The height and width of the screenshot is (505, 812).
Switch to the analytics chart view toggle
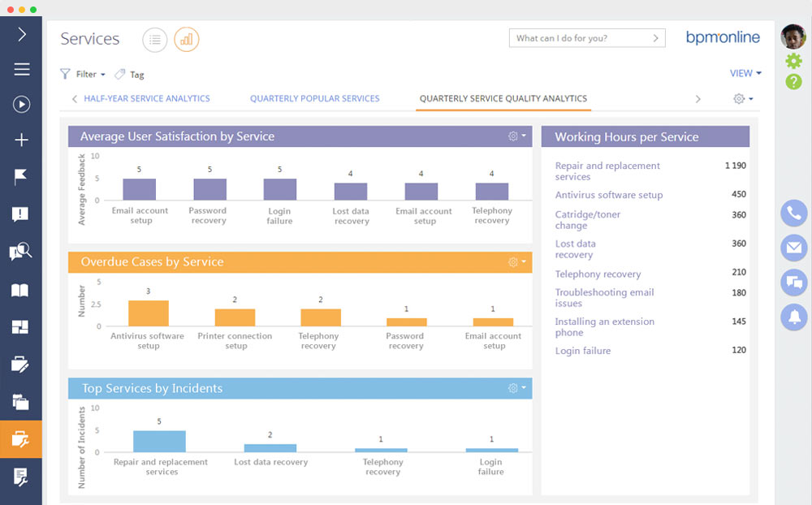click(x=186, y=39)
